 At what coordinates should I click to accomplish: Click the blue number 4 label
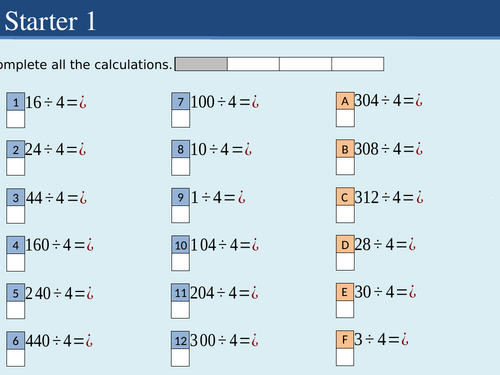(16, 245)
